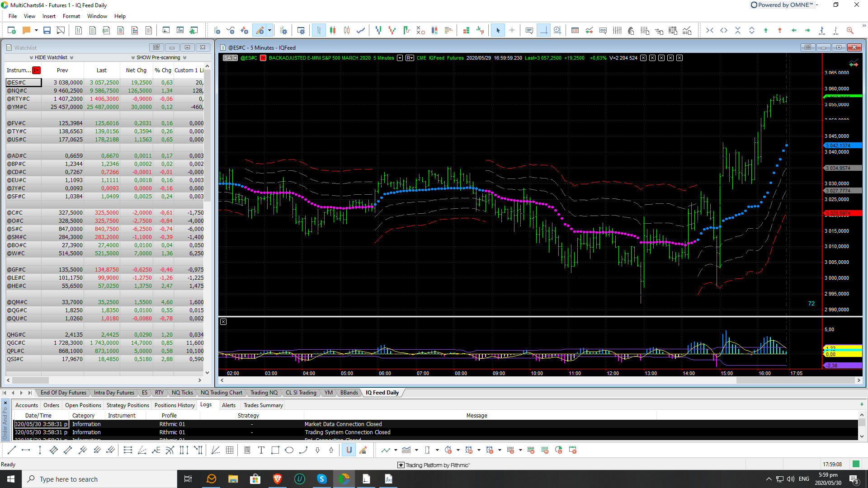
Task: Open the 5 Minutes resolution dropdown
Action: tap(400, 58)
